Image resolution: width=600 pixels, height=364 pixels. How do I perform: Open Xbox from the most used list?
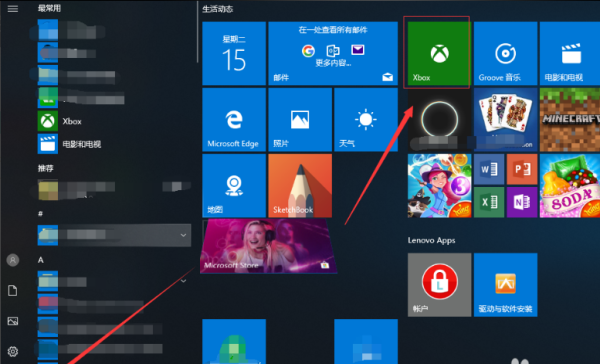tap(114, 121)
